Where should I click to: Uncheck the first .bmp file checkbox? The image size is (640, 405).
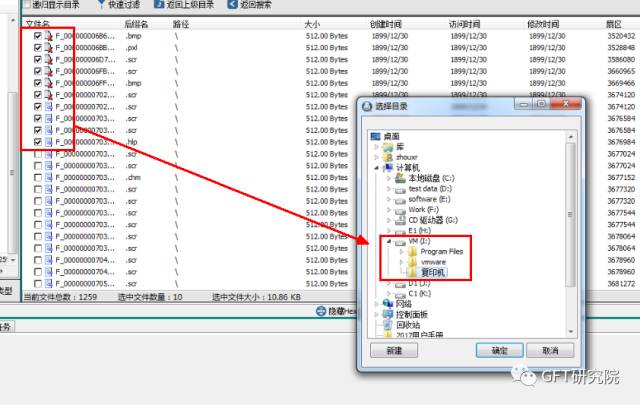38,35
